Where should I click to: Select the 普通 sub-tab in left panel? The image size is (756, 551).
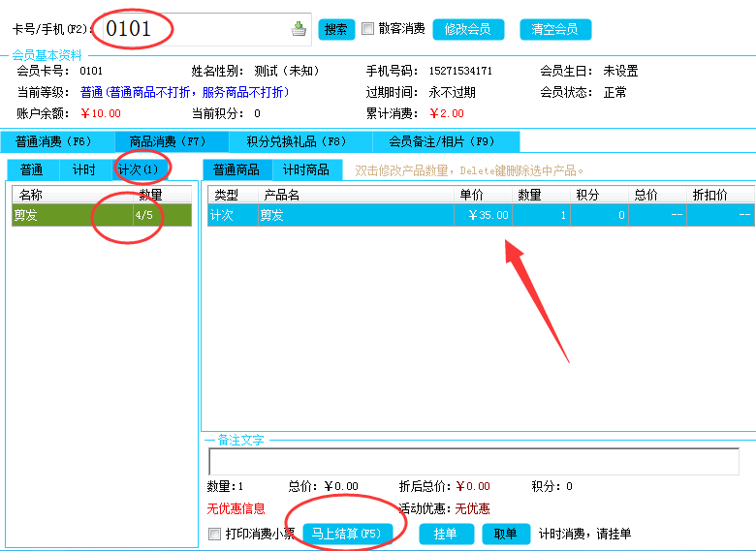32,170
